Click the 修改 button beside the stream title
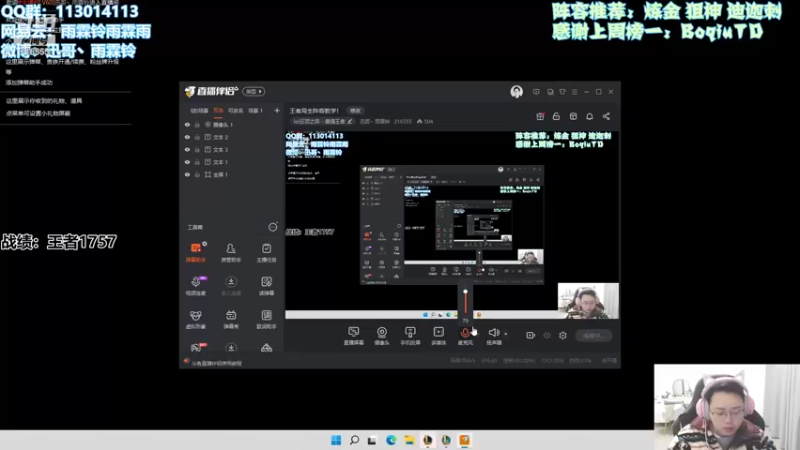The height and width of the screenshot is (450, 800). pos(355,111)
